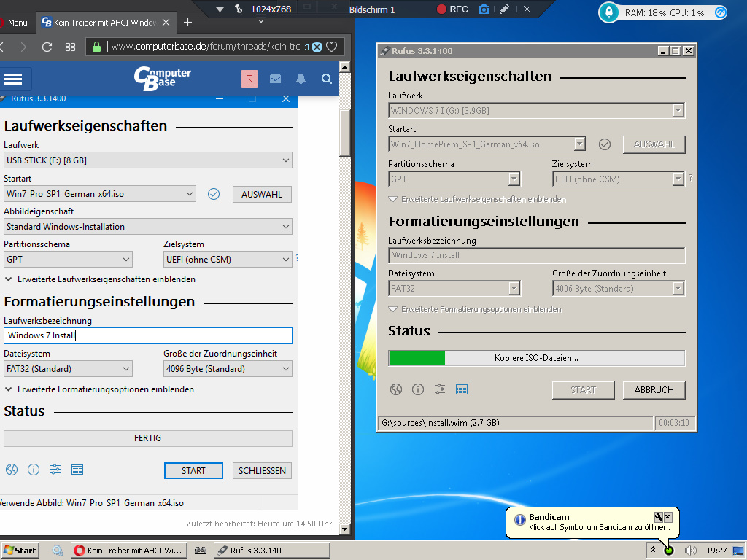Open USB STICK (F:) drive dropdown in forum image
Screen dimensions: 747x560
point(147,160)
